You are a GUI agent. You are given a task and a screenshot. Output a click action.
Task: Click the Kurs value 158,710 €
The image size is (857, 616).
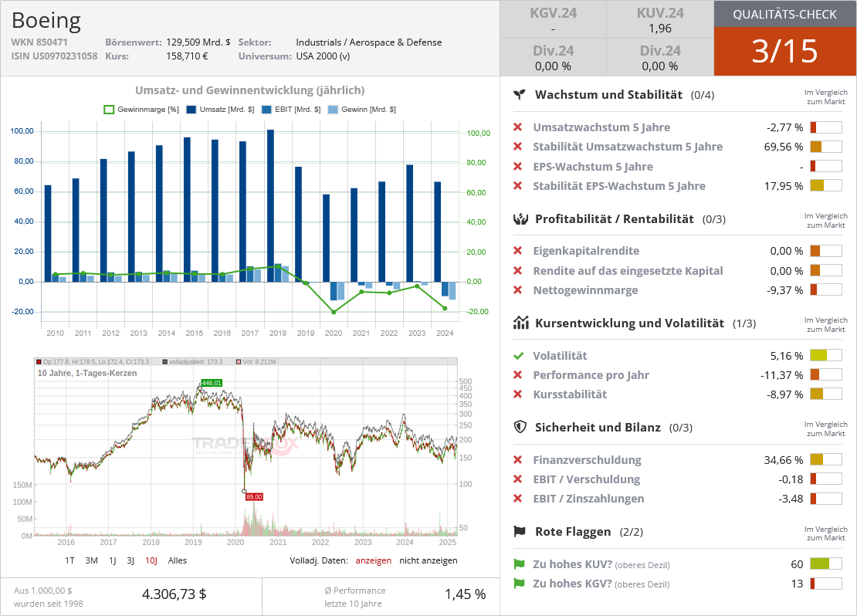coord(187,56)
